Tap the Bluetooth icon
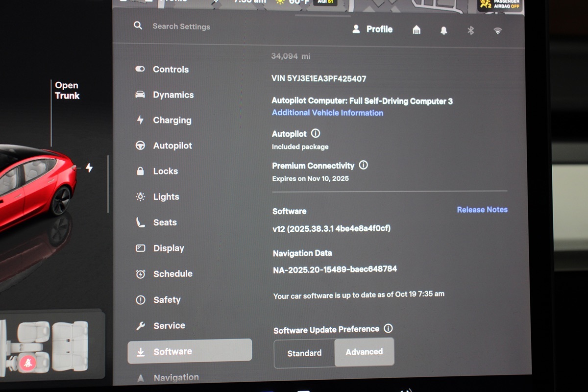588x392 pixels. tap(470, 31)
